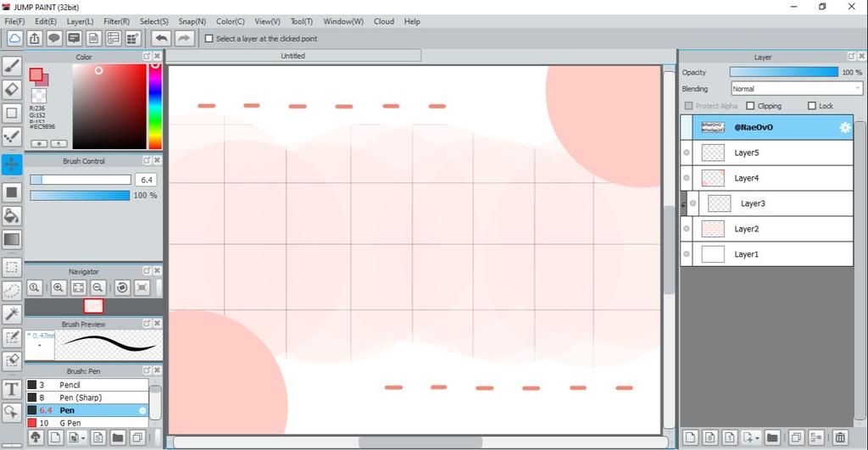Screen dimensions: 868x450
Task: Enable the Clipping checkbox
Action: tap(751, 106)
